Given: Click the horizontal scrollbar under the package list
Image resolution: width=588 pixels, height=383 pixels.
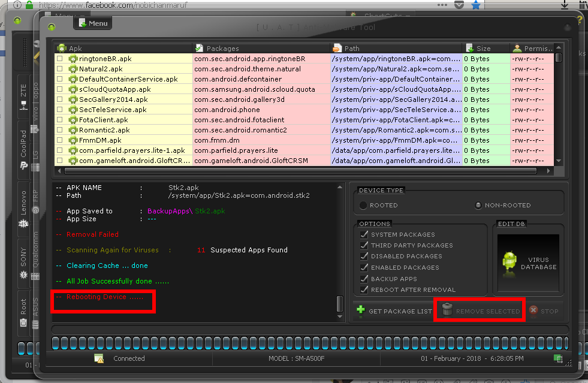Looking at the screenshot, I should tap(301, 171).
